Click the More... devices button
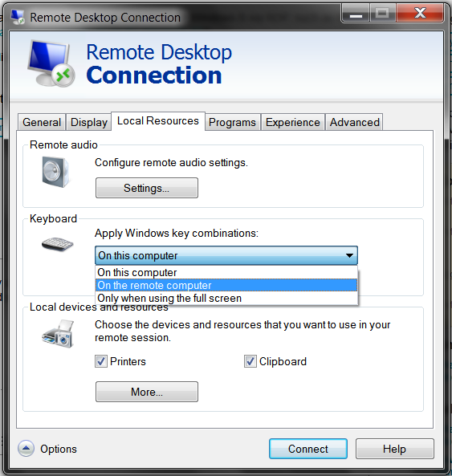Screen dimensions: 452x476 tap(147, 392)
